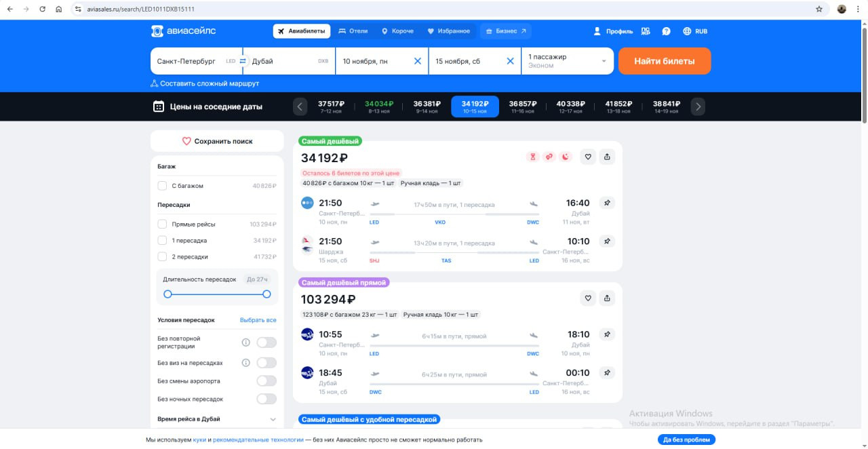Enable the С багажом checkbox
The width and height of the screenshot is (868, 449).
(x=162, y=186)
